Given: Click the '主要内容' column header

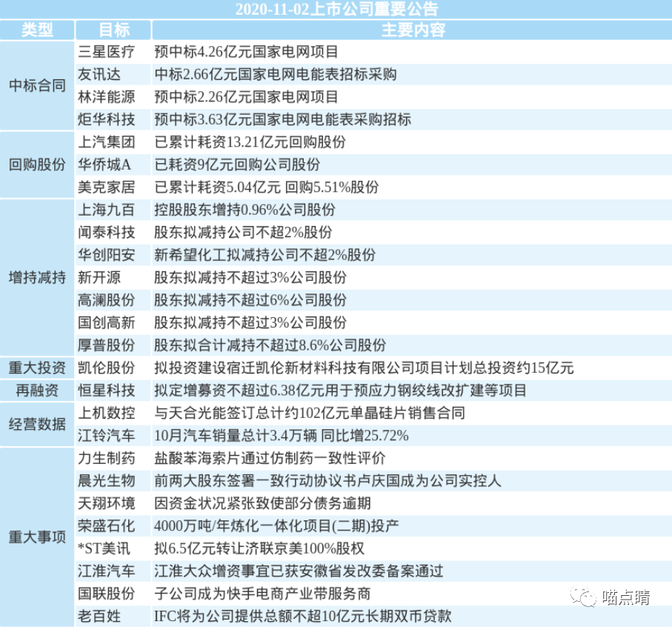Looking at the screenshot, I should 413,30.
